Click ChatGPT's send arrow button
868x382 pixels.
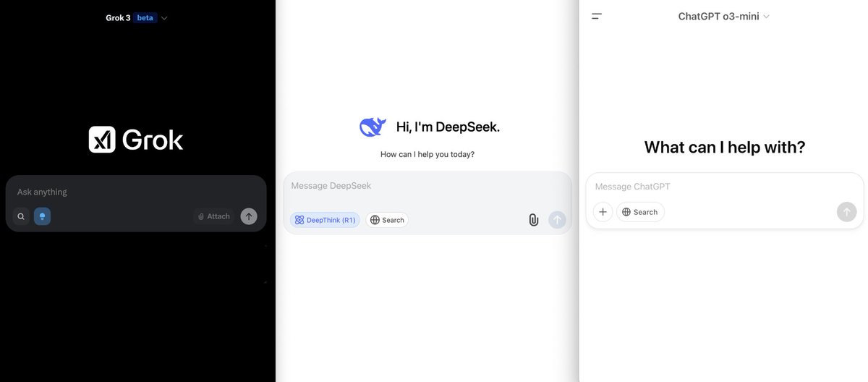pos(847,212)
